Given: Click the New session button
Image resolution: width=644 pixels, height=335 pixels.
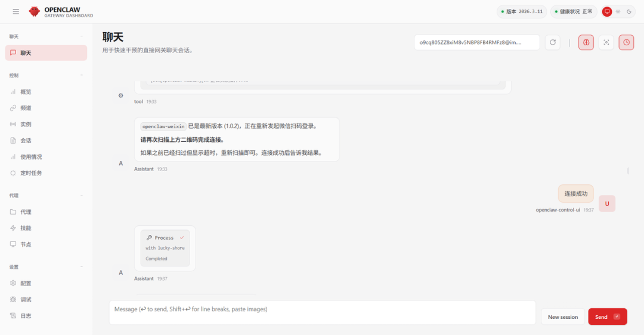Looking at the screenshot, I should (x=563, y=317).
